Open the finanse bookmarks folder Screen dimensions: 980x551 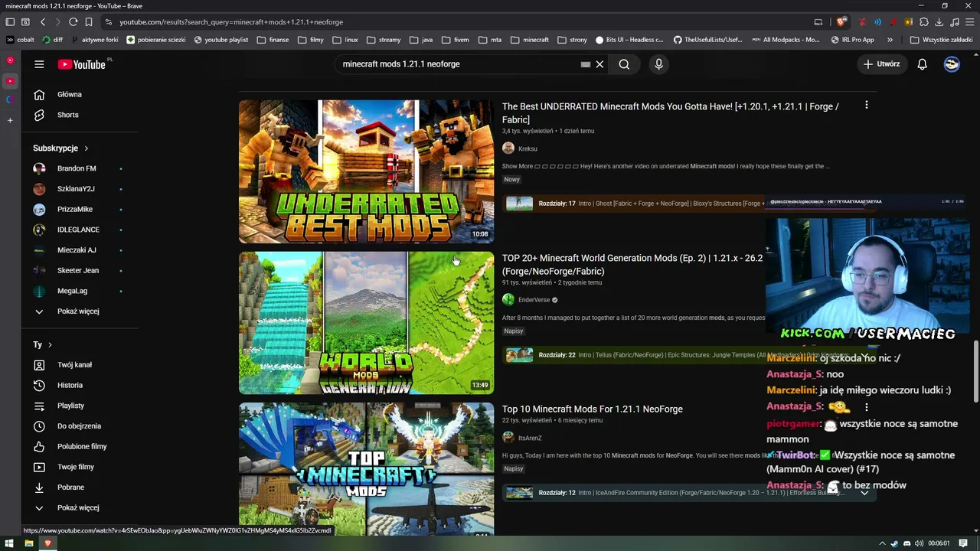click(x=273, y=40)
